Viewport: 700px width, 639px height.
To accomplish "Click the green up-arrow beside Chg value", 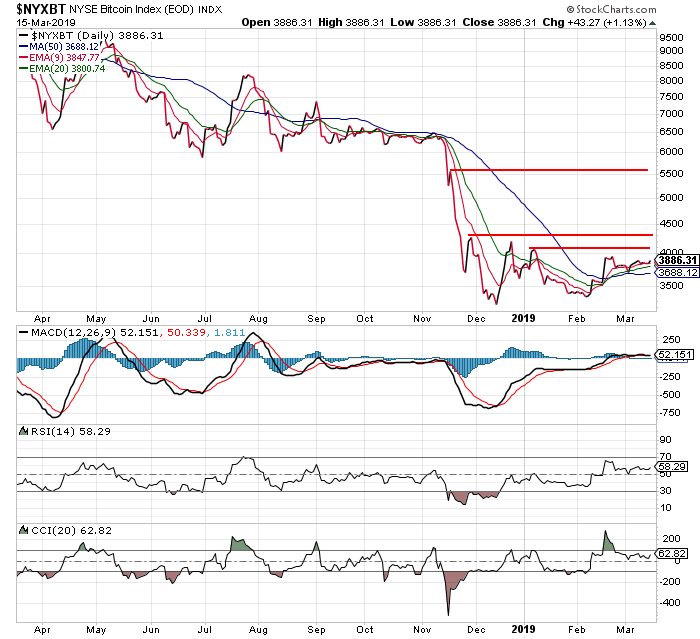I will point(653,23).
